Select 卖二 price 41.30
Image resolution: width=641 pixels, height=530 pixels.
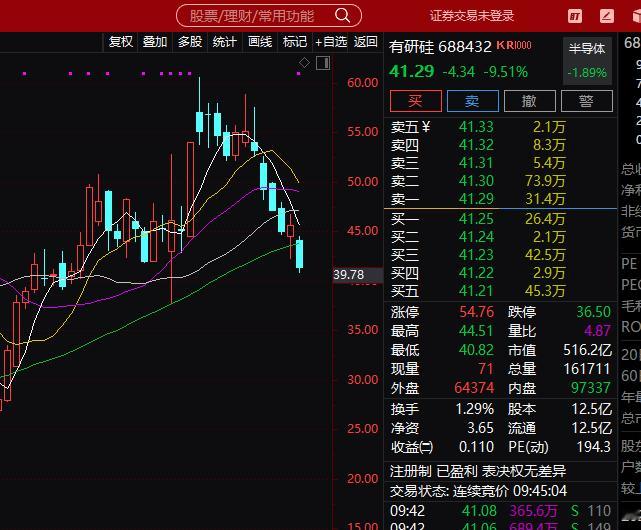coord(476,181)
